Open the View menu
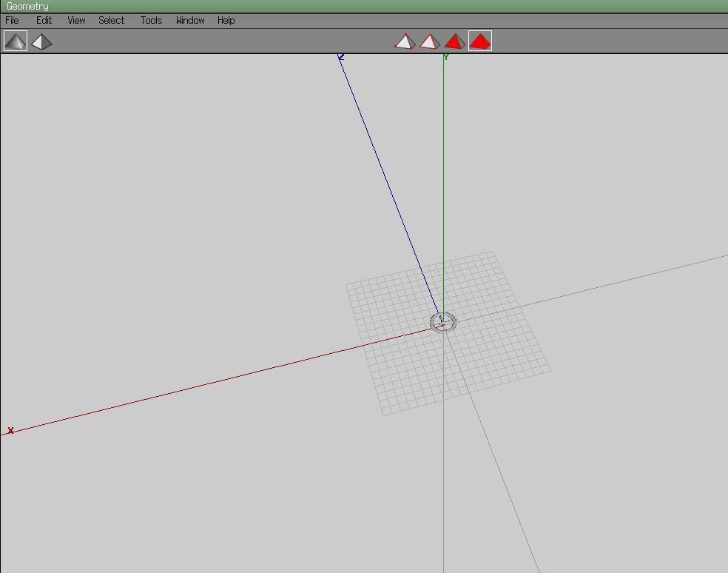Image resolution: width=728 pixels, height=573 pixels. pyautogui.click(x=76, y=21)
